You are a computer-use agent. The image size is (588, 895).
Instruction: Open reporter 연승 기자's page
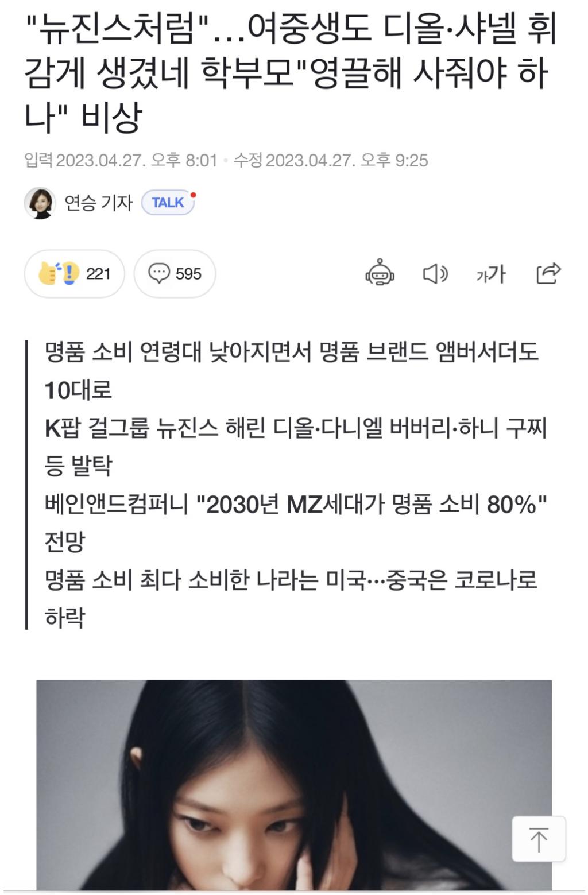[x=99, y=203]
